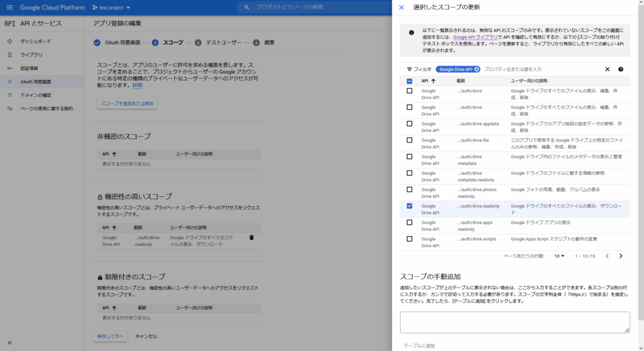Sort sensitive scopes API column arrow
Screen dimensions: 644x351
coord(114,228)
